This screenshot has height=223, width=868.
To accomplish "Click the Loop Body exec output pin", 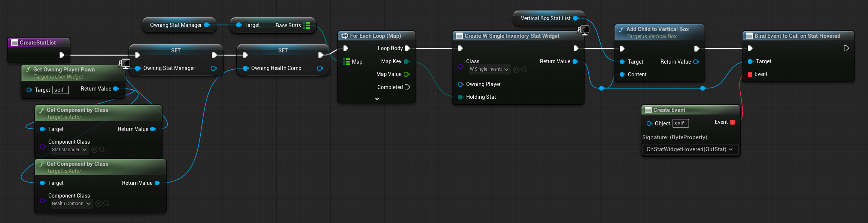I will point(407,48).
